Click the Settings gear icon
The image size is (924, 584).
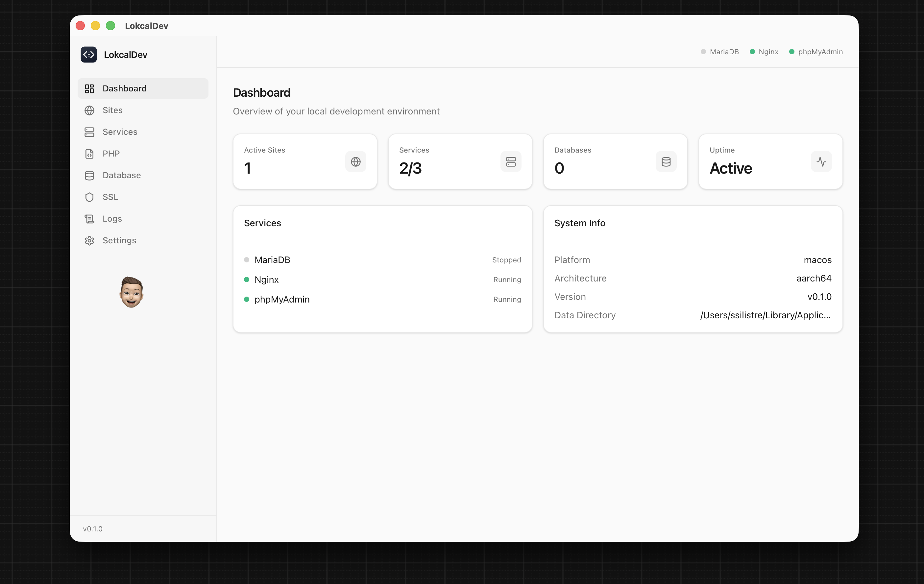coord(89,240)
